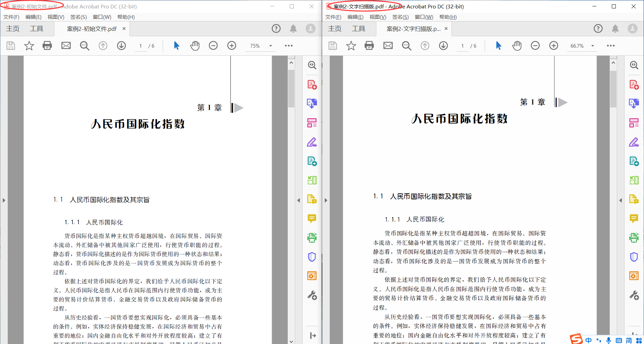Screen dimensions: 644x344
Task: Open the Organize Pages tool
Action: (x=312, y=123)
